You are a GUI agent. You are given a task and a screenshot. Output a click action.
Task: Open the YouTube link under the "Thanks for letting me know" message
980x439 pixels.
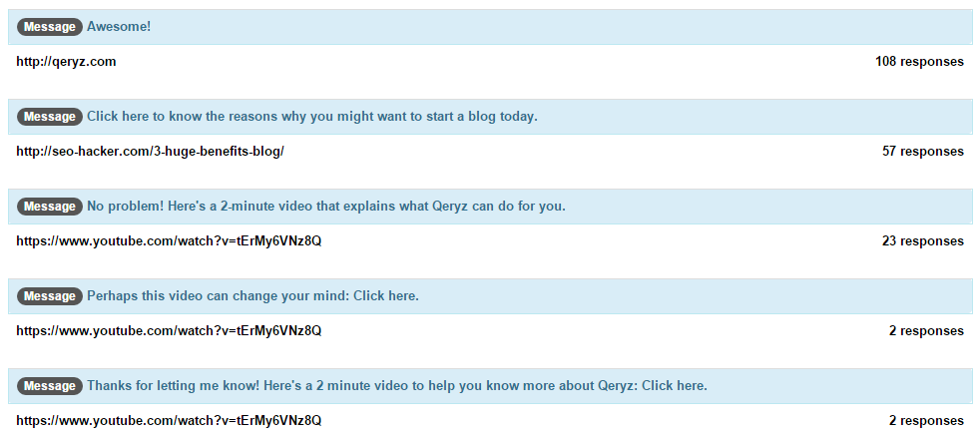coord(169,421)
